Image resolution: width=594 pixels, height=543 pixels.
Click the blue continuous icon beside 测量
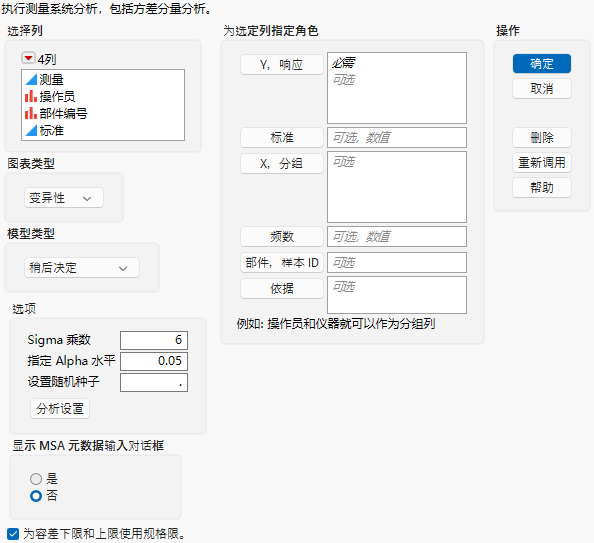(x=31, y=79)
